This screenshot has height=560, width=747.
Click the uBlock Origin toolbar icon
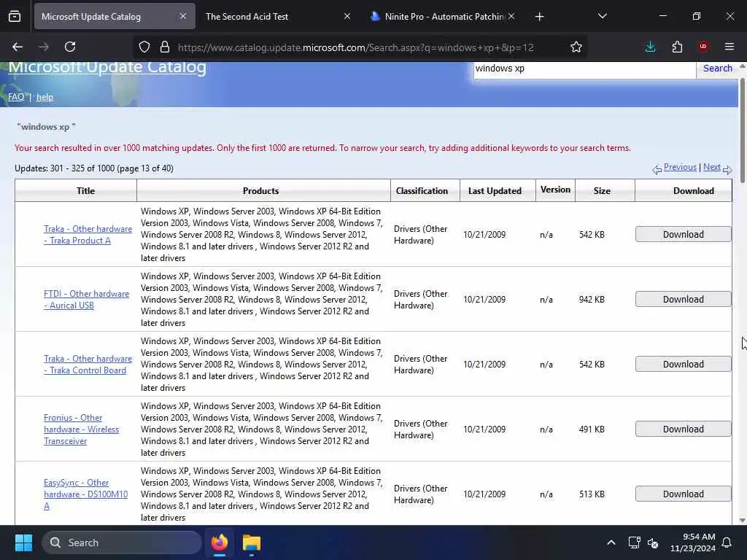[703, 47]
